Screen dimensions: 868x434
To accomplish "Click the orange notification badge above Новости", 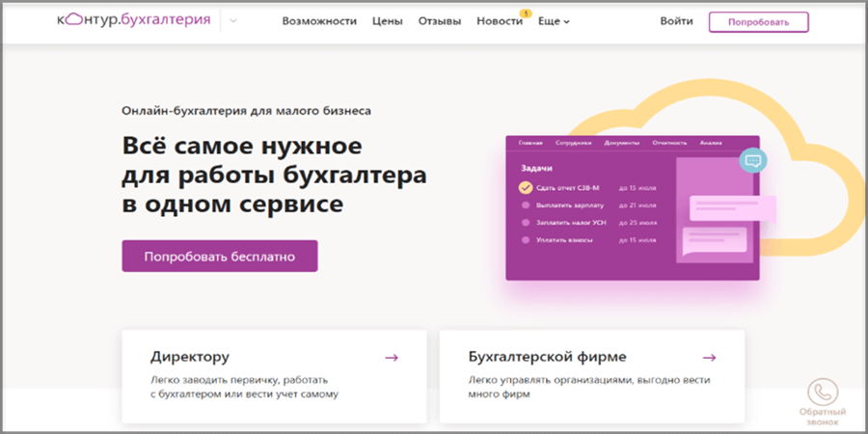I will 525,13.
